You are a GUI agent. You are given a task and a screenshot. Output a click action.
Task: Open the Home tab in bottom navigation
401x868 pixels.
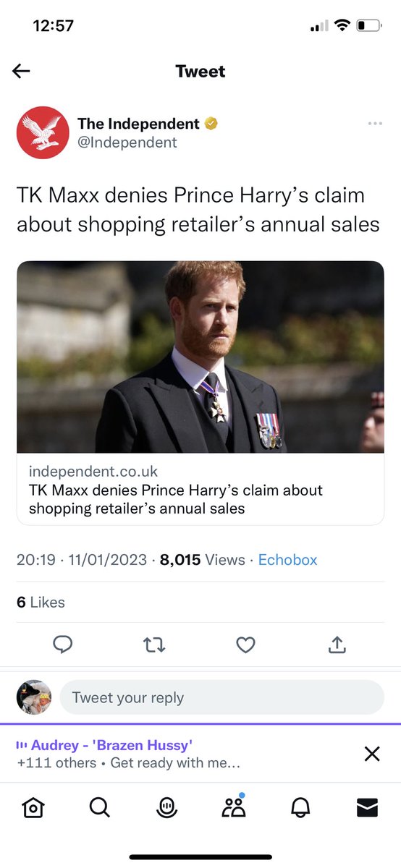click(x=33, y=808)
